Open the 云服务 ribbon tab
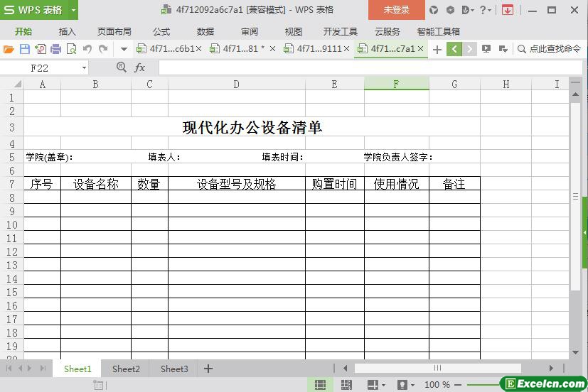The width and height of the screenshot is (588, 392). 387,32
